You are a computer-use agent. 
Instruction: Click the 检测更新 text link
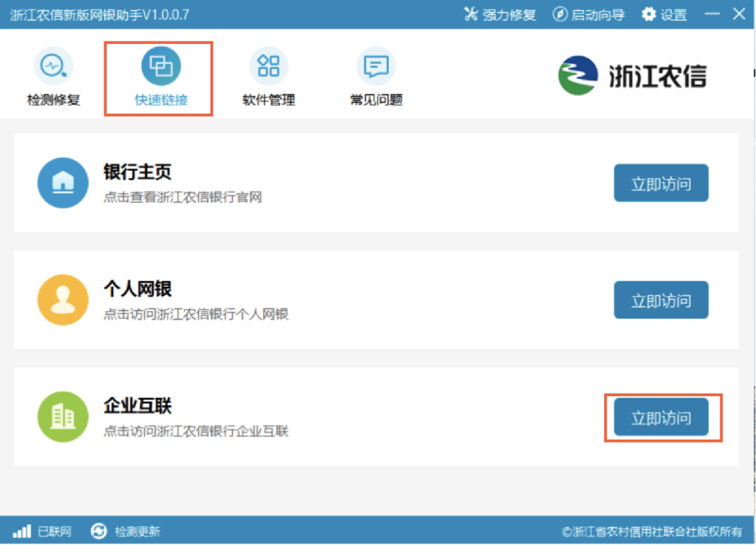click(x=137, y=531)
